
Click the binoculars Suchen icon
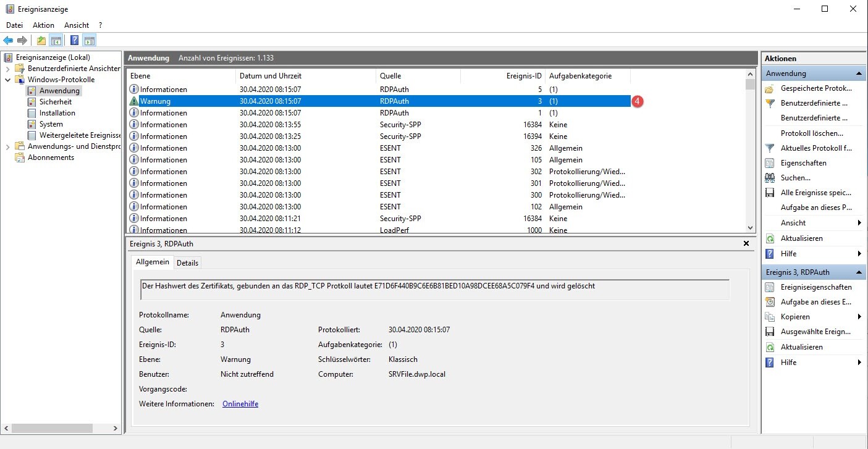tap(770, 178)
